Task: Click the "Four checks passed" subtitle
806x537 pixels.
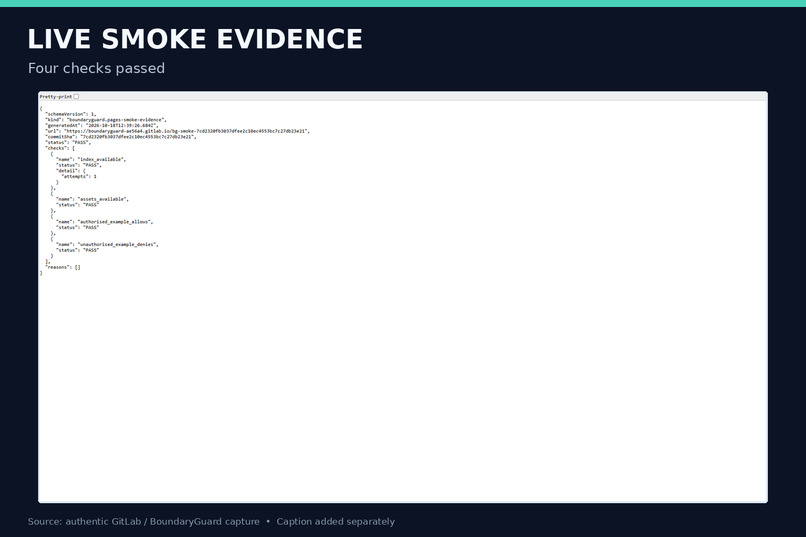Action: pyautogui.click(x=96, y=68)
